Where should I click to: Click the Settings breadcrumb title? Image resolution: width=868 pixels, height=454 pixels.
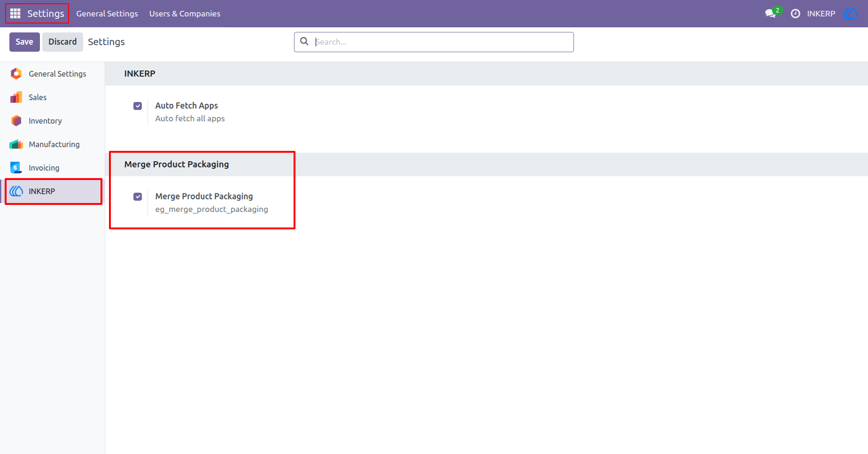coord(106,42)
